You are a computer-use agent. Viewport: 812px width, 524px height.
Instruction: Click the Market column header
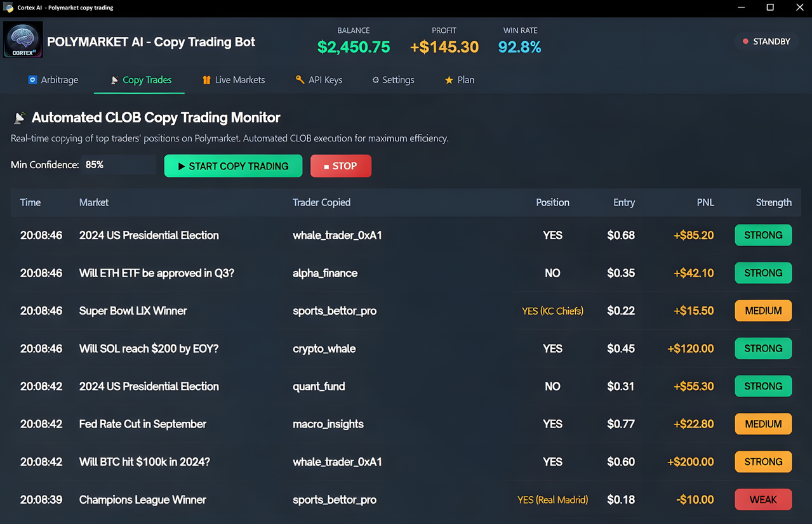[x=94, y=202]
